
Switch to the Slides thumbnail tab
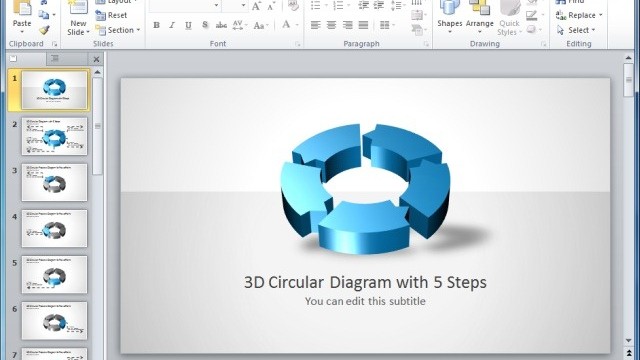coord(26,59)
